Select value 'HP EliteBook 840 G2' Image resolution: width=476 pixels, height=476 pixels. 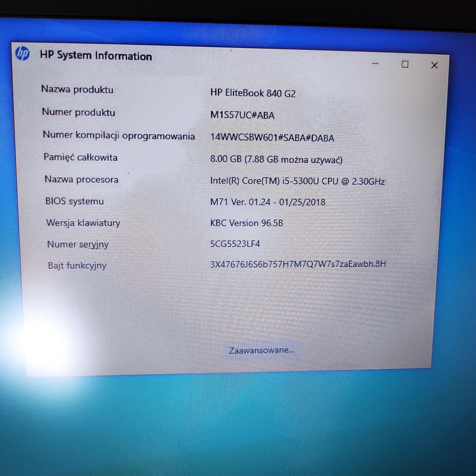click(x=253, y=93)
